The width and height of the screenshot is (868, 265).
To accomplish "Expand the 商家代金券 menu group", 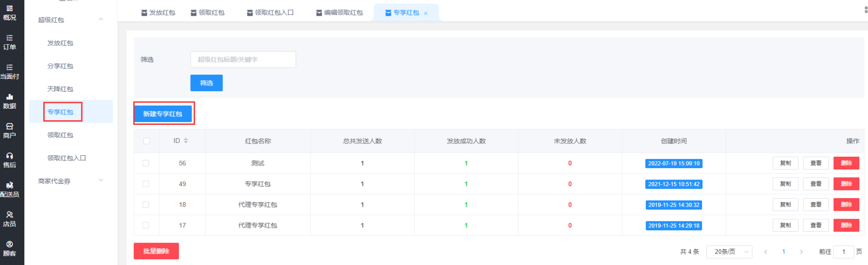I will pyautogui.click(x=101, y=180).
